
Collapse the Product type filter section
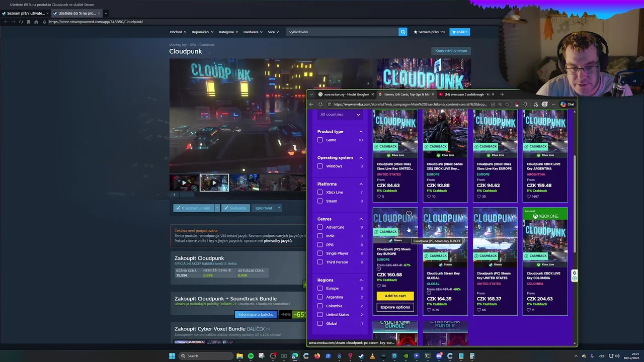point(361,132)
